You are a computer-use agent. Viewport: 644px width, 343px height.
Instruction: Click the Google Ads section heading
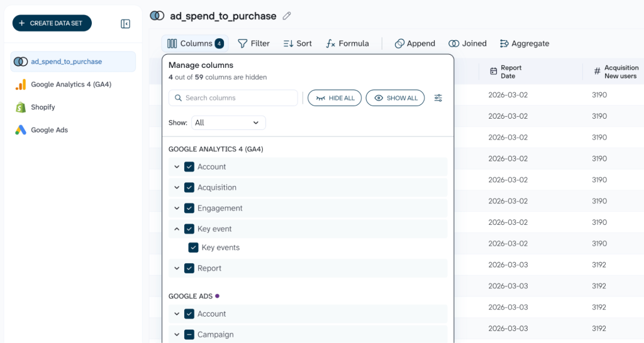pyautogui.click(x=191, y=297)
